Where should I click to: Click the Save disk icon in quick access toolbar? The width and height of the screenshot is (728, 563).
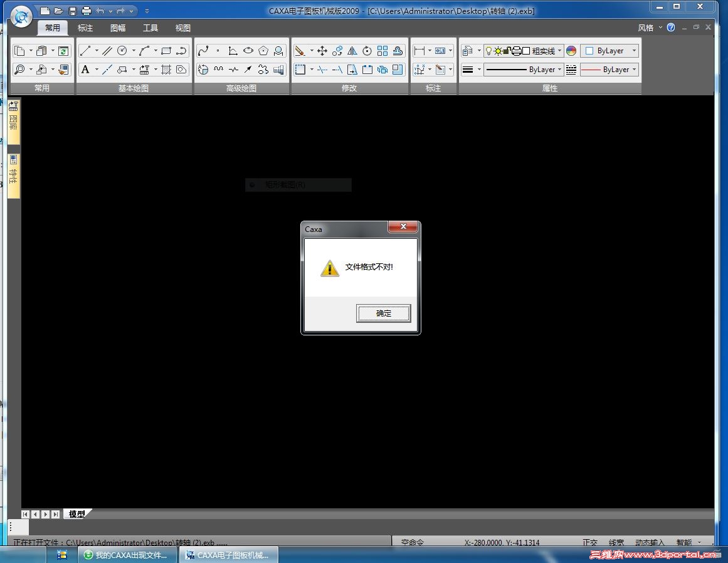tap(73, 11)
